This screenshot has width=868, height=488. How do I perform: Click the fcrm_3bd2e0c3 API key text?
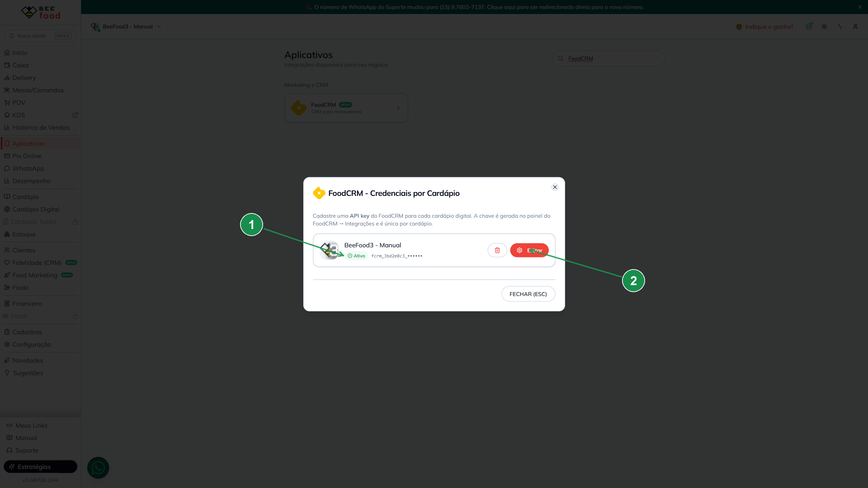click(x=397, y=256)
